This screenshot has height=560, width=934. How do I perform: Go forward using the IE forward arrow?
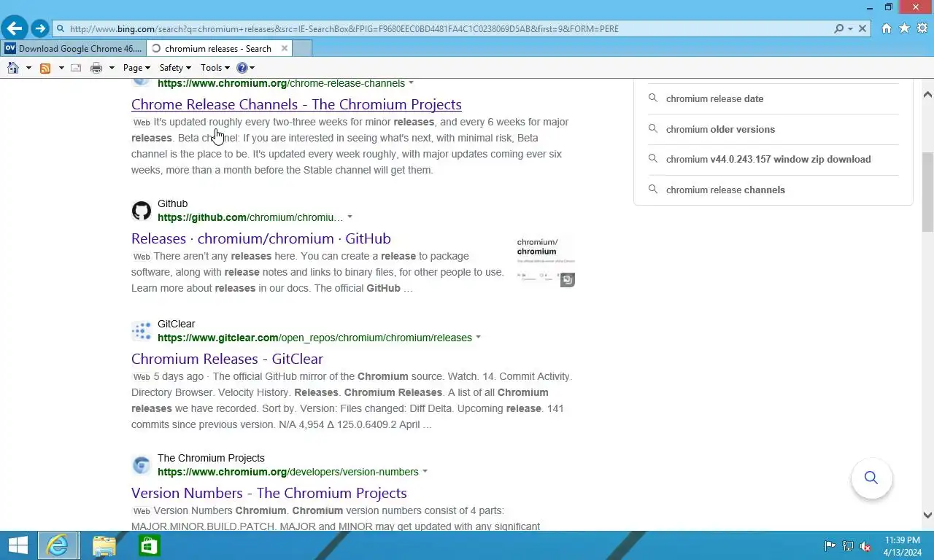pyautogui.click(x=40, y=28)
